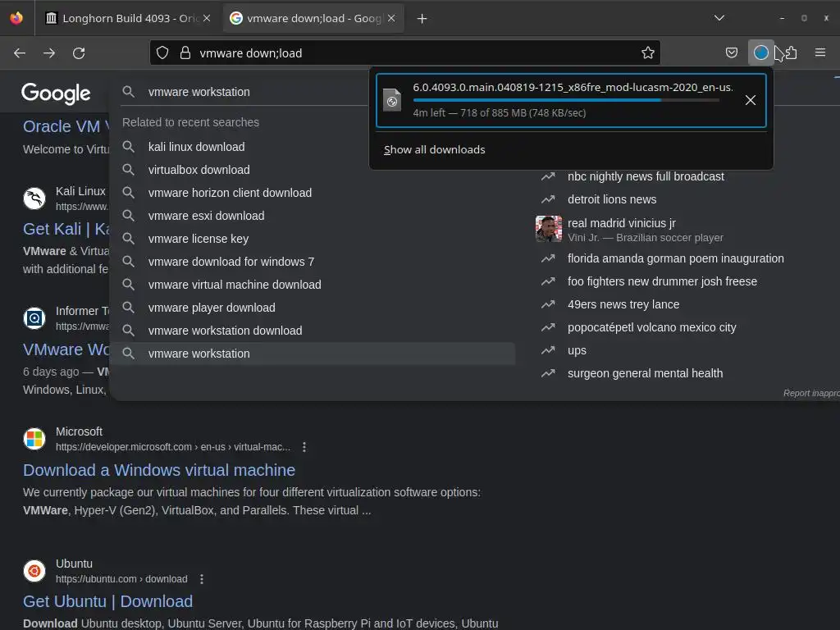This screenshot has width=840, height=630.
Task: Click the download progress bar
Action: 566,100
